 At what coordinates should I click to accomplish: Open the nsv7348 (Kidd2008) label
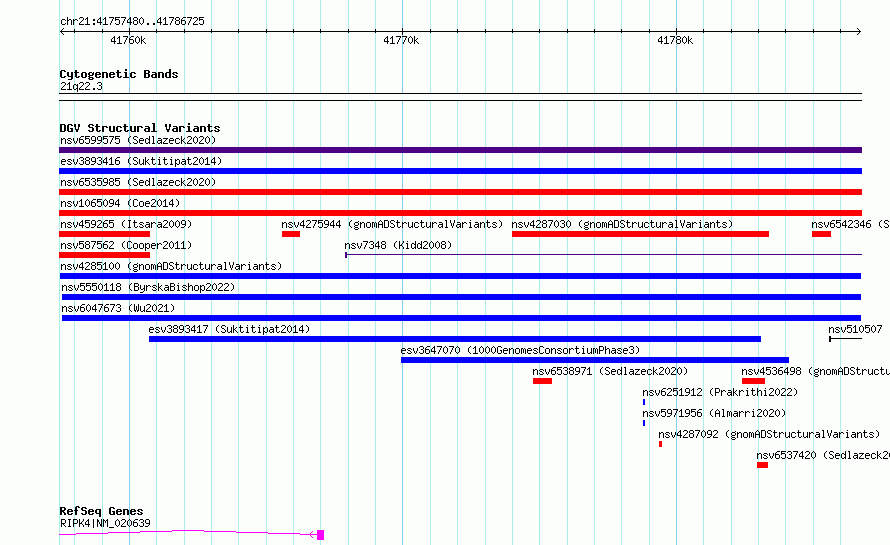(398, 245)
